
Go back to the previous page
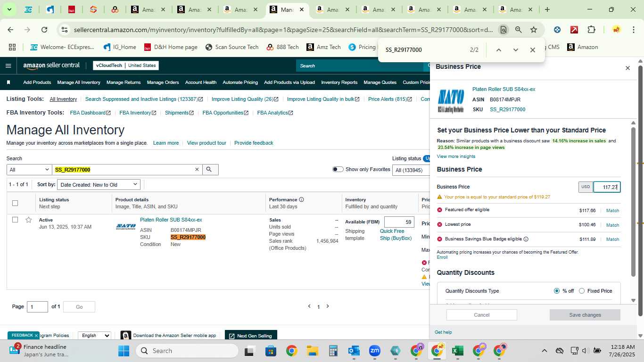click(x=10, y=30)
